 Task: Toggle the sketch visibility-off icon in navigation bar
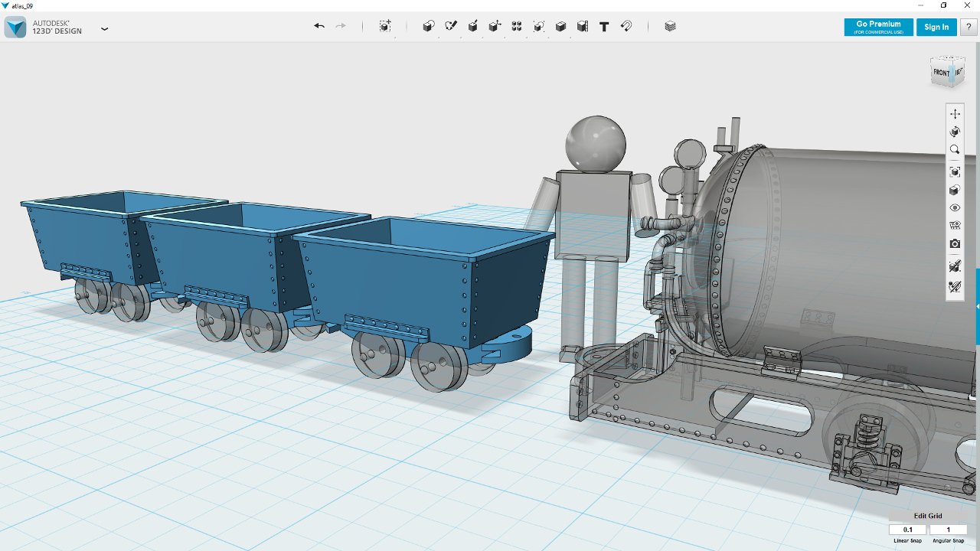pos(955,287)
